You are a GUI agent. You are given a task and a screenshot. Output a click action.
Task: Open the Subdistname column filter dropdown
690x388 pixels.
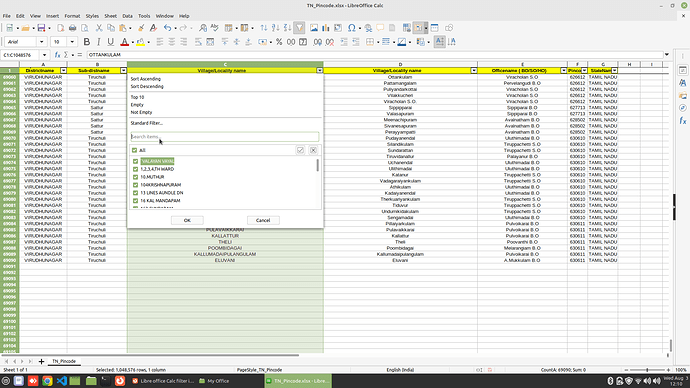124,70
